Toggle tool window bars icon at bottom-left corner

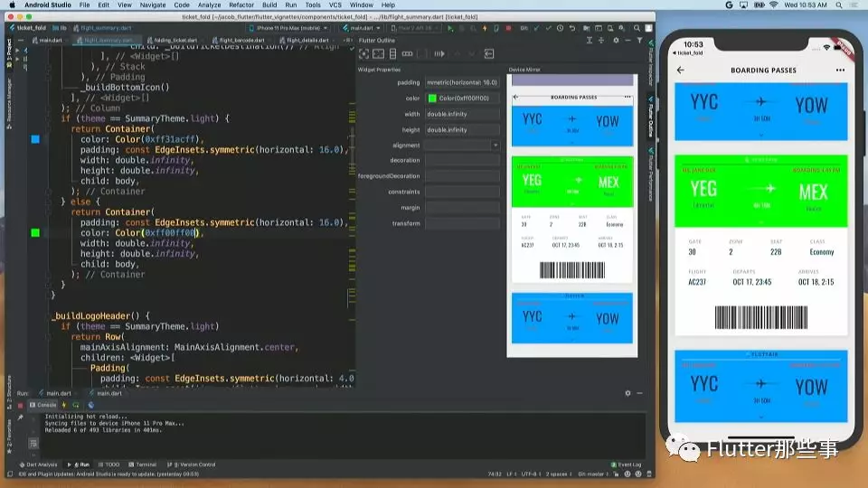click(x=9, y=474)
